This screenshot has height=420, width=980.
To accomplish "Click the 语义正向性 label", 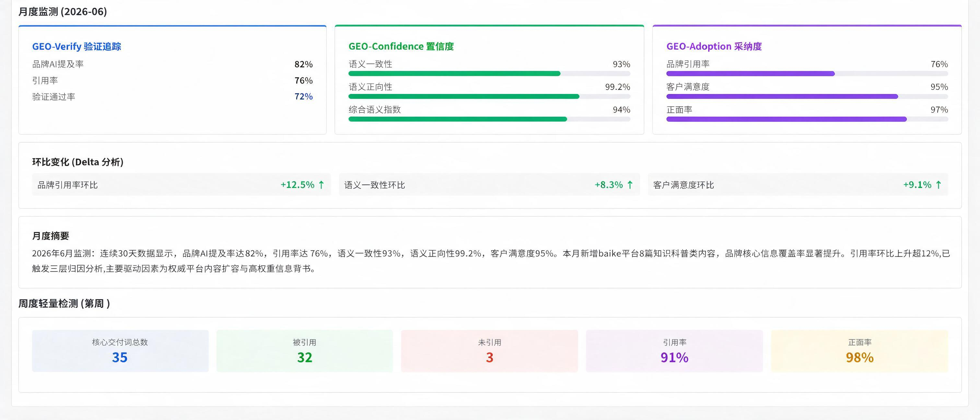I will (370, 87).
